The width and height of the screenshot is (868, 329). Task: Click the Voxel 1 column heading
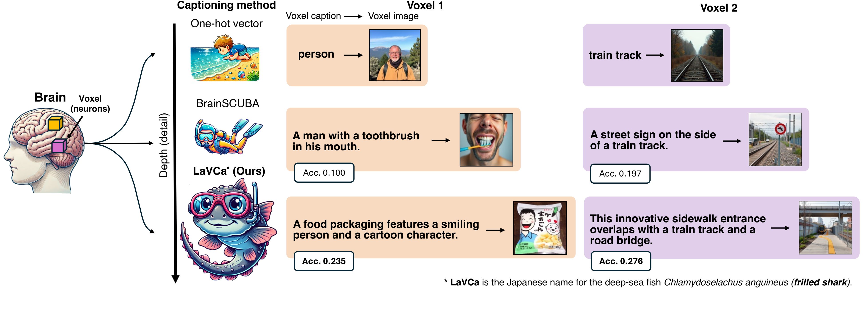[x=425, y=5]
